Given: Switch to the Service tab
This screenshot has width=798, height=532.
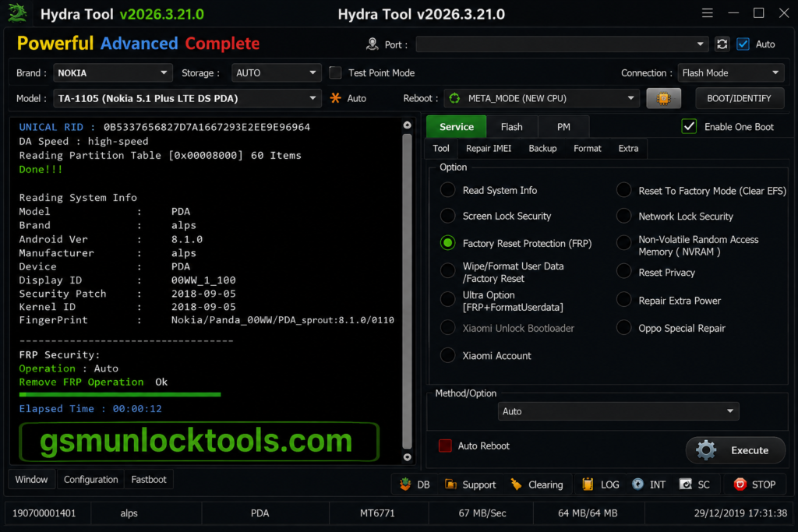Looking at the screenshot, I should (x=456, y=127).
